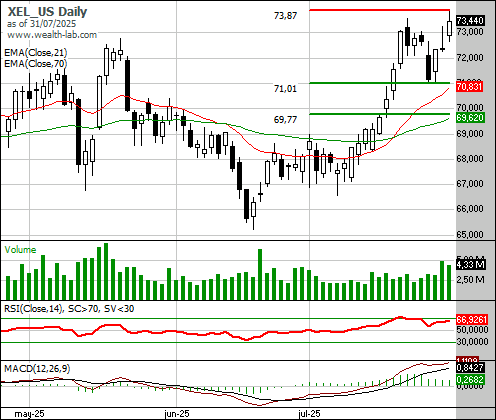Click the 66,000 price axis label
This screenshot has height=420, width=496.
tap(470, 209)
